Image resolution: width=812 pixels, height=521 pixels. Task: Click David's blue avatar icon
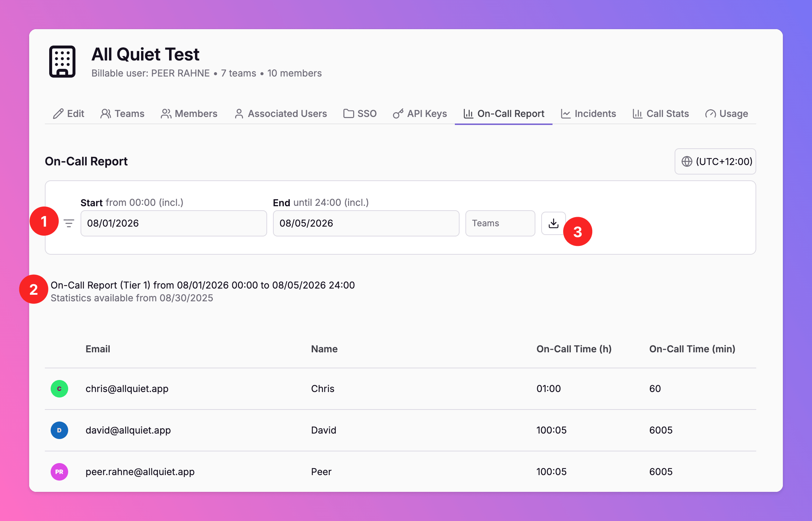[59, 430]
